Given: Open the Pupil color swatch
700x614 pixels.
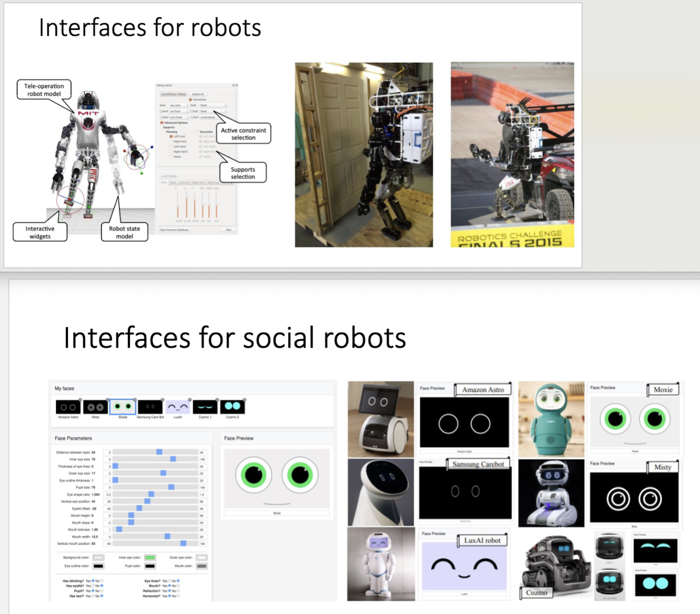Looking at the screenshot, I should click(150, 566).
